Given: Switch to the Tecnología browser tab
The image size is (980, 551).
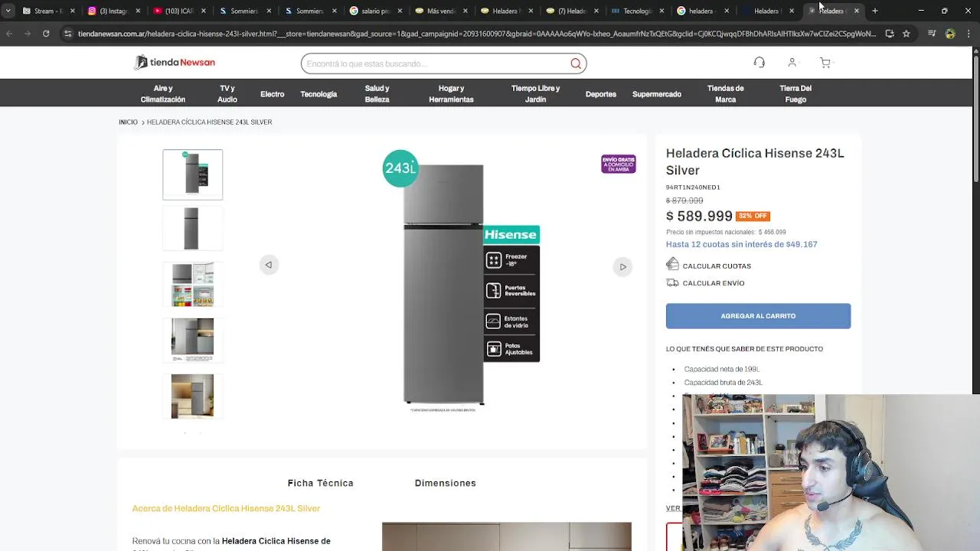Looking at the screenshot, I should (x=637, y=11).
